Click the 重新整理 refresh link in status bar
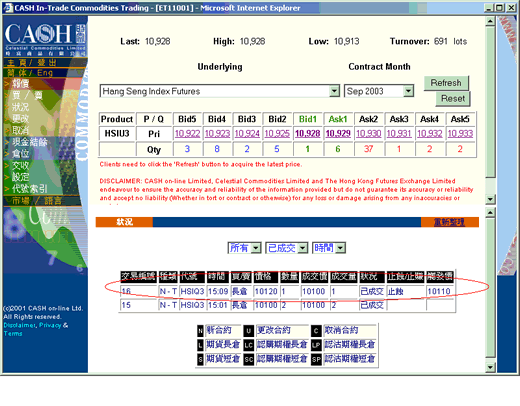 tap(449, 222)
